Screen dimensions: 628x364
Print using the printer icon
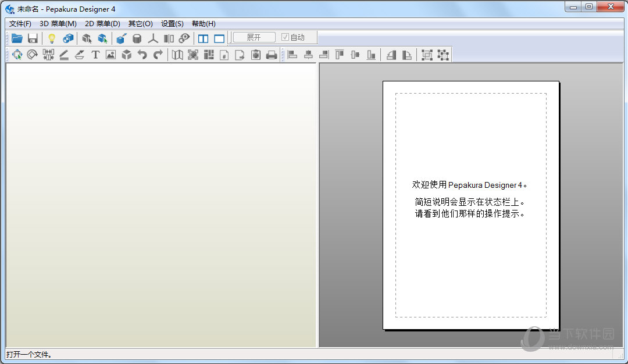[x=272, y=55]
